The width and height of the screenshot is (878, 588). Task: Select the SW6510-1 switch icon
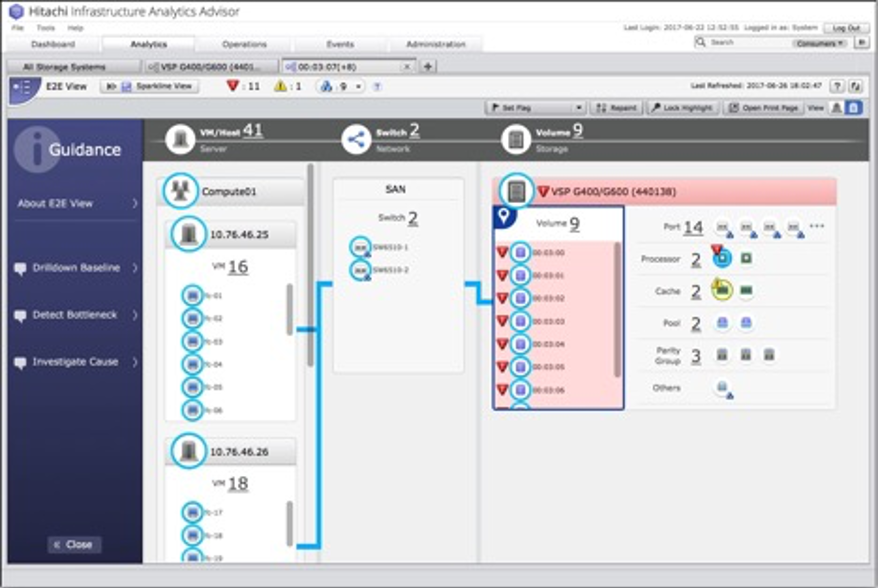pos(361,247)
